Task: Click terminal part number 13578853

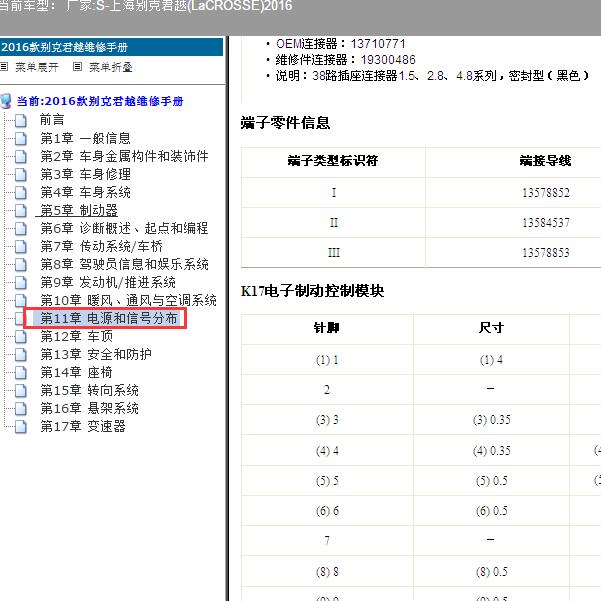Action: pyautogui.click(x=546, y=253)
